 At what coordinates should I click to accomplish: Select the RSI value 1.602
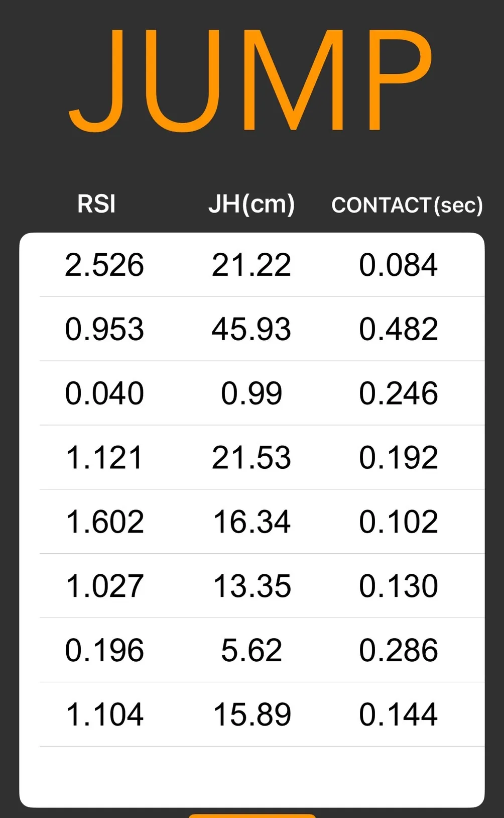click(x=104, y=522)
